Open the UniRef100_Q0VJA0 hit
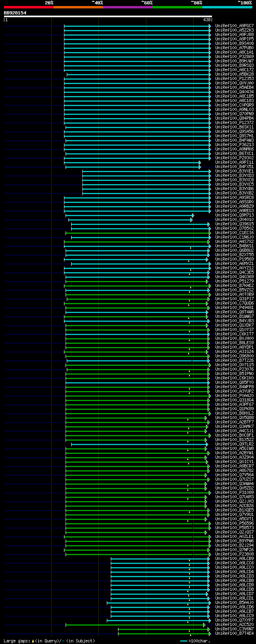The image size is (256, 644). (x=234, y=83)
